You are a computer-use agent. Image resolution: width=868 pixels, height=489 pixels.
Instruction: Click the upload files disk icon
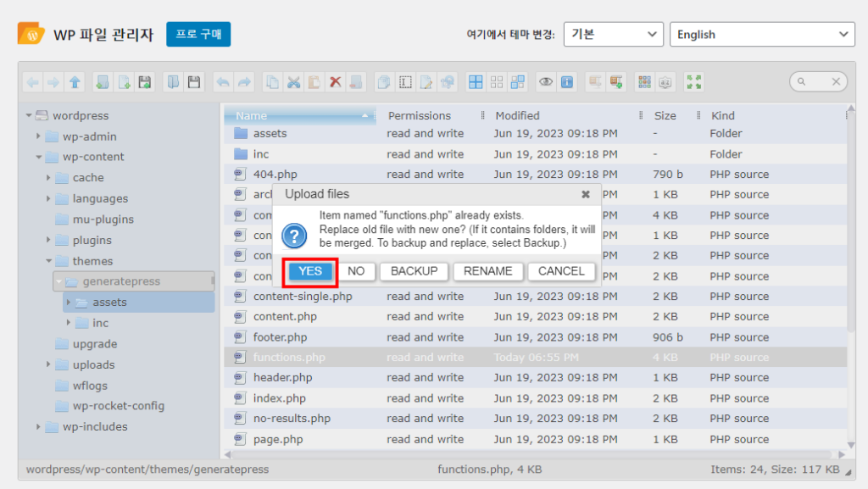pos(145,82)
